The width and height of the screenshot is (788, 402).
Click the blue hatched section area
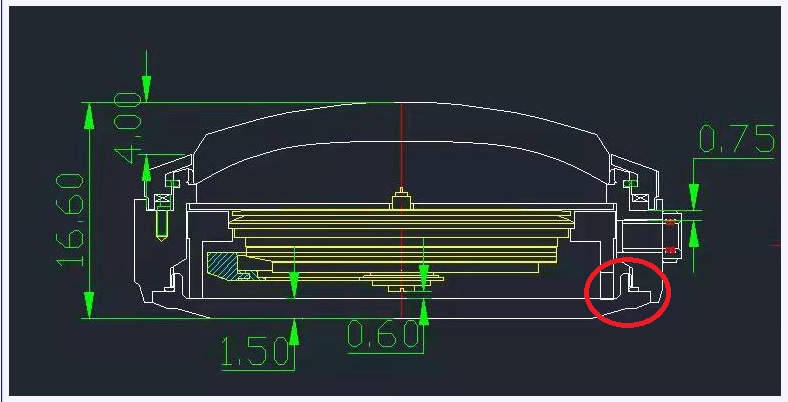pyautogui.click(x=222, y=265)
